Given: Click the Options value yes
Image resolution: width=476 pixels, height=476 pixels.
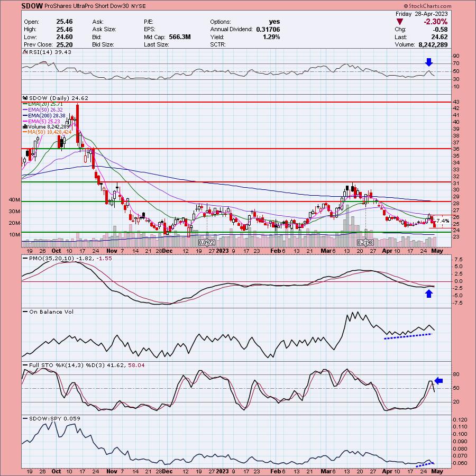Looking at the screenshot, I should point(274,22).
